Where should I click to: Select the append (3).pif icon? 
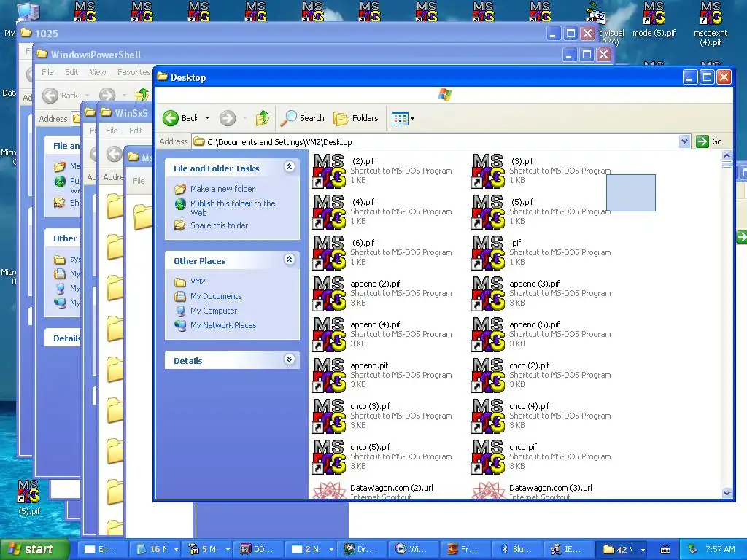coord(488,294)
